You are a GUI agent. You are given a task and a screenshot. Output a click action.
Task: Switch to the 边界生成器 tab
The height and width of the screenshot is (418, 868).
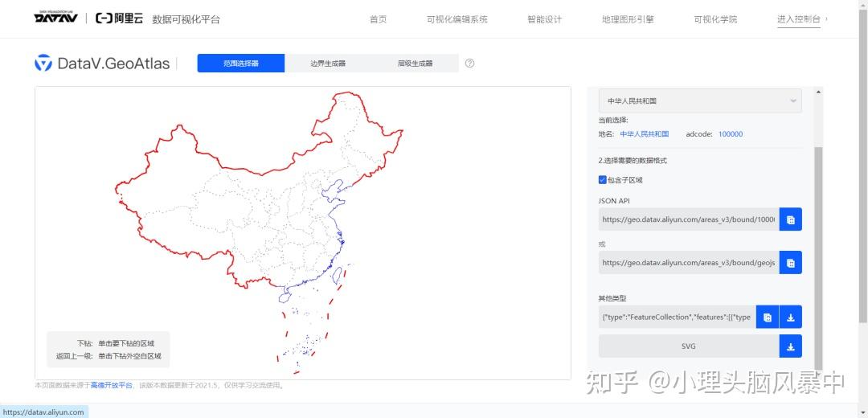click(328, 64)
